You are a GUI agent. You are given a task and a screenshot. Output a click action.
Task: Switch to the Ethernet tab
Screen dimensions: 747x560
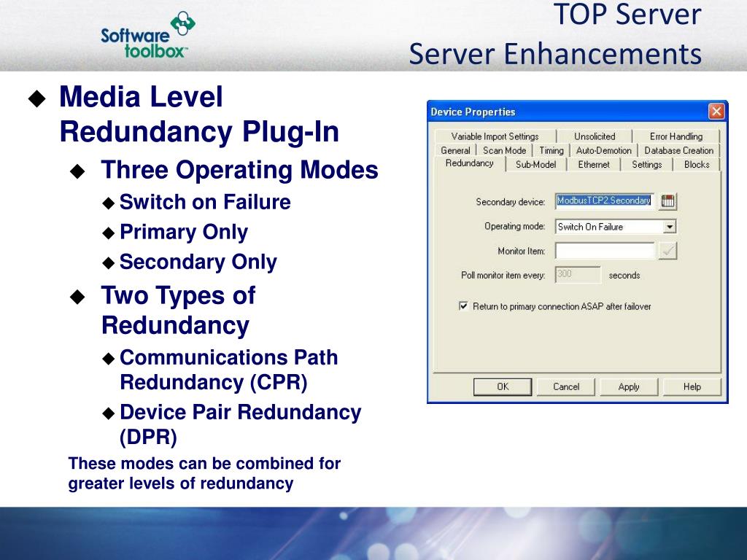[x=594, y=164]
